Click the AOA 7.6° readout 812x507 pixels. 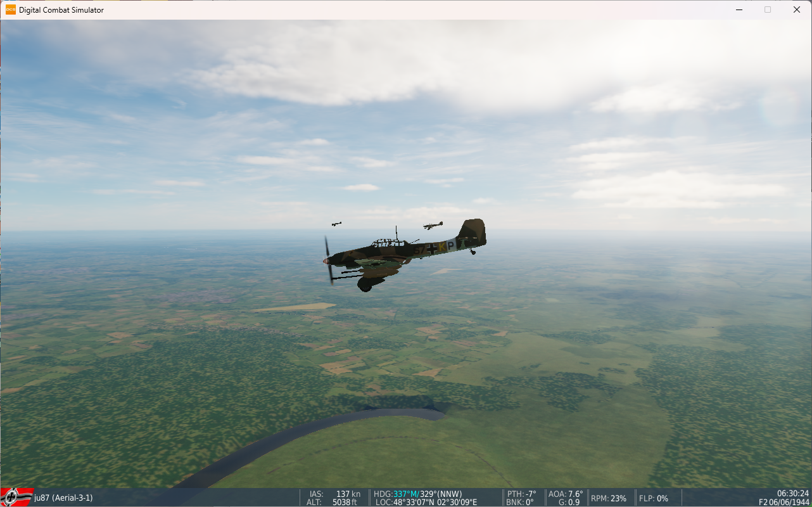click(x=566, y=494)
